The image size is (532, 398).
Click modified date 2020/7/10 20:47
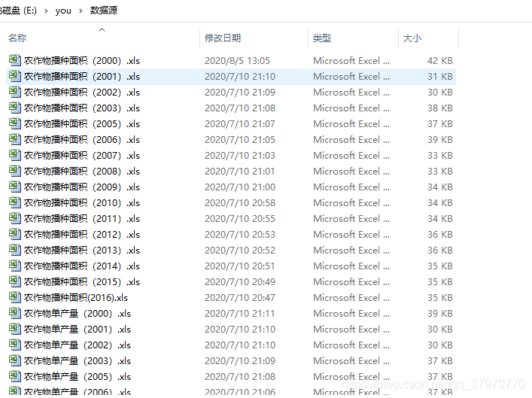pyautogui.click(x=240, y=298)
